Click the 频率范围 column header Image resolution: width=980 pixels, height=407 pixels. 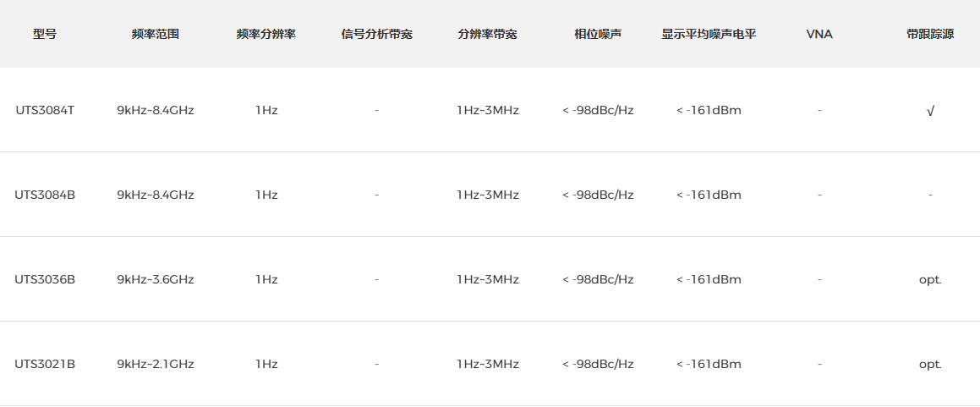[156, 35]
